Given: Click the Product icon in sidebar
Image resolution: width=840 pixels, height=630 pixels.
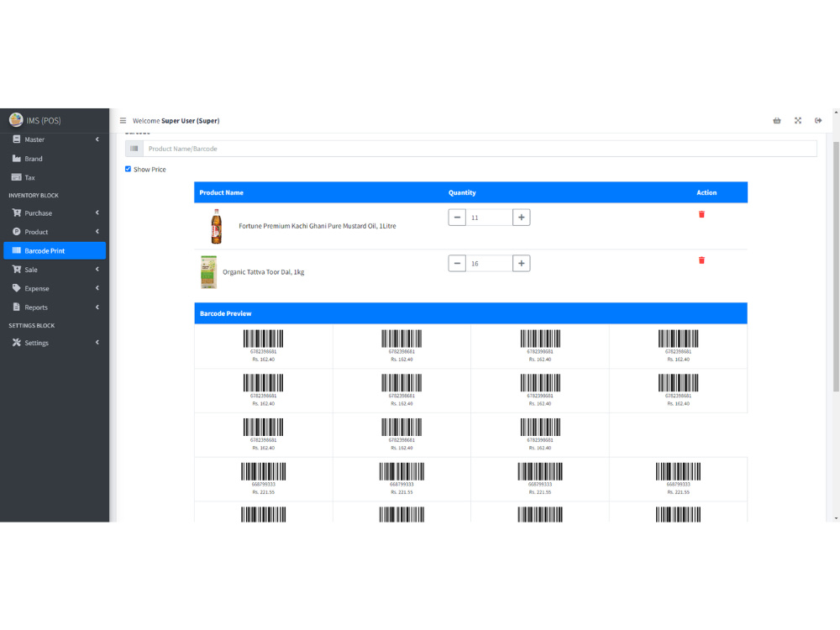Looking at the screenshot, I should coord(17,232).
